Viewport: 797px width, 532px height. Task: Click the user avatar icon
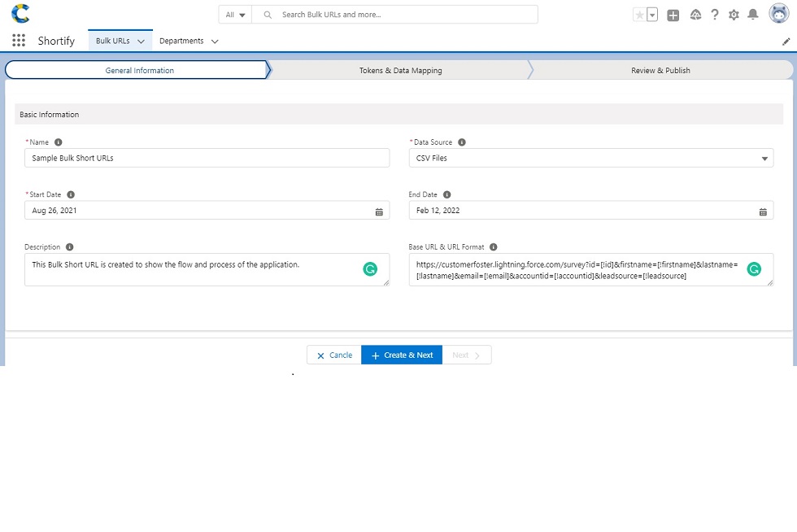pos(777,15)
